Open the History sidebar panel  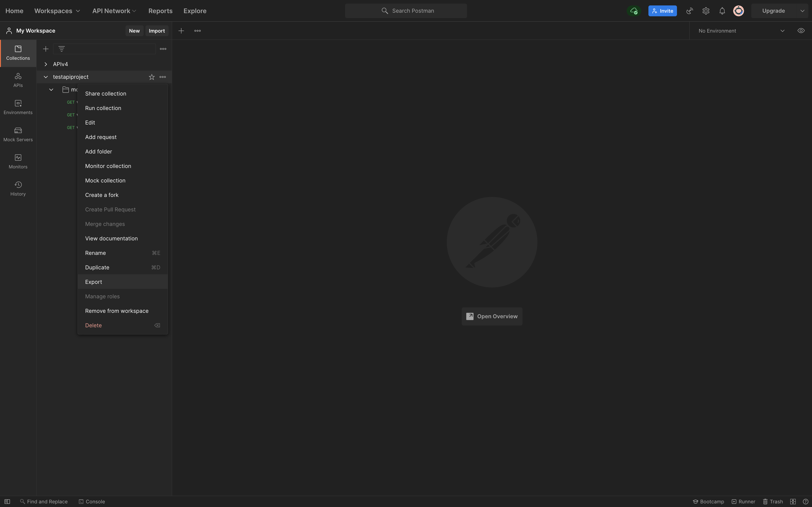click(18, 189)
